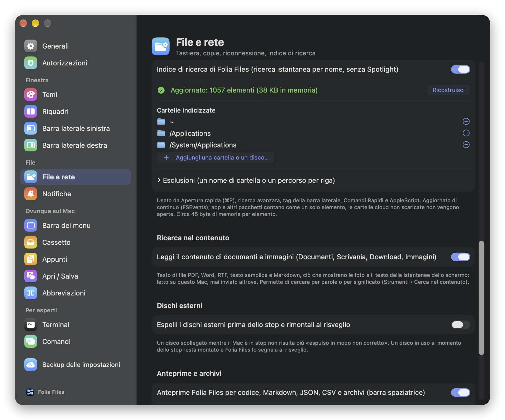Remove the ~ home folder from index
The height and width of the screenshot is (420, 505).
point(466,121)
